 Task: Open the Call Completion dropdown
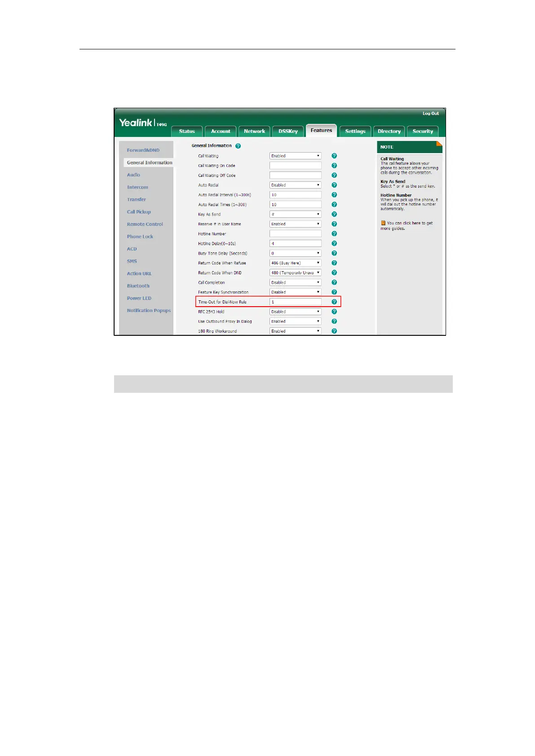(296, 282)
